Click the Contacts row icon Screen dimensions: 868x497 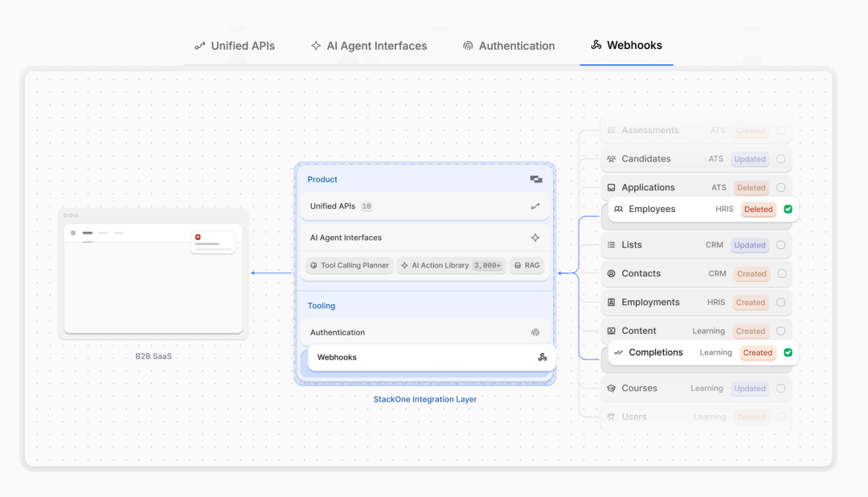pyautogui.click(x=611, y=274)
